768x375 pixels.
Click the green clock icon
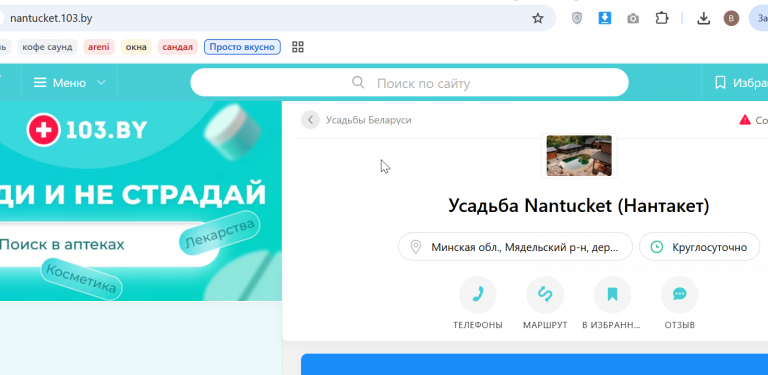pyautogui.click(x=657, y=247)
